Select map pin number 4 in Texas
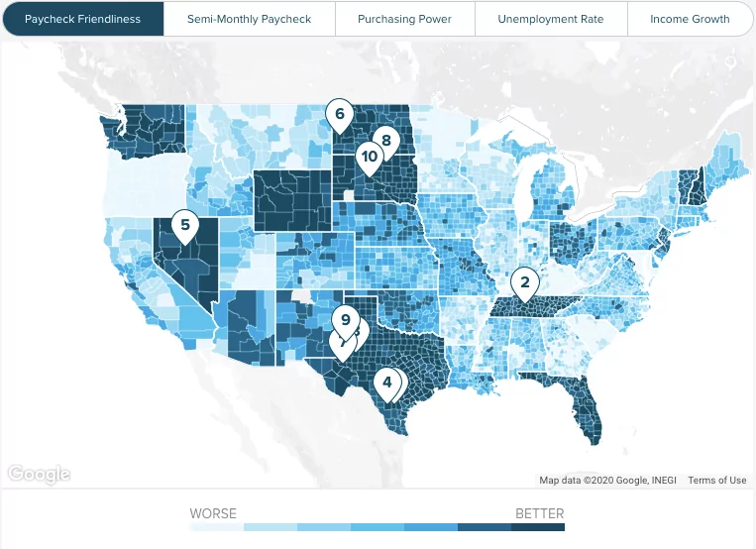 (387, 382)
